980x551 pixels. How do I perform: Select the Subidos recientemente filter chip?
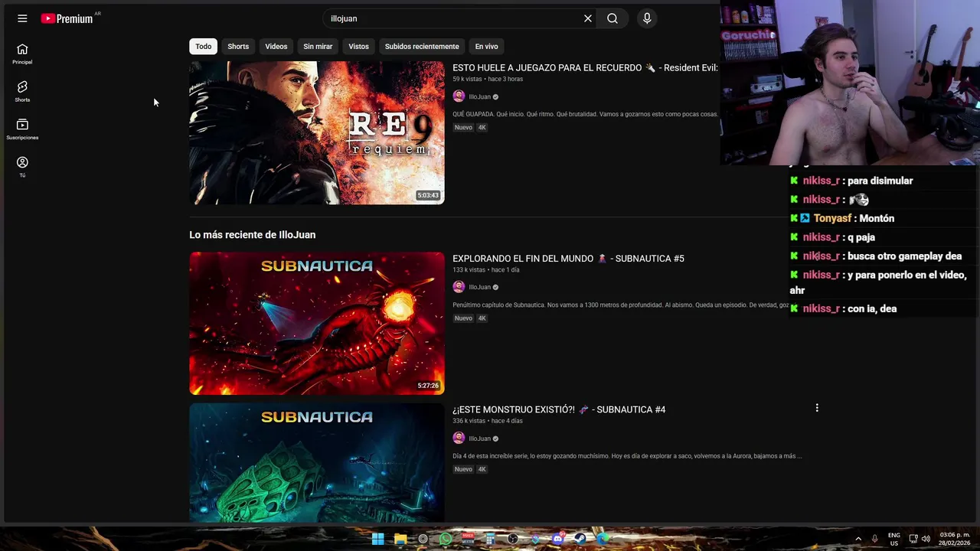pos(422,47)
